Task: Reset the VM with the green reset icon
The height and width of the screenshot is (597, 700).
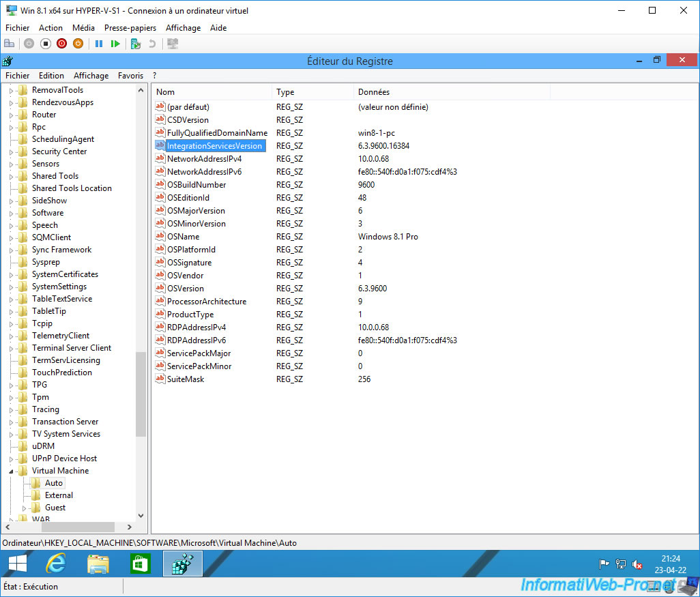Action: click(x=116, y=43)
